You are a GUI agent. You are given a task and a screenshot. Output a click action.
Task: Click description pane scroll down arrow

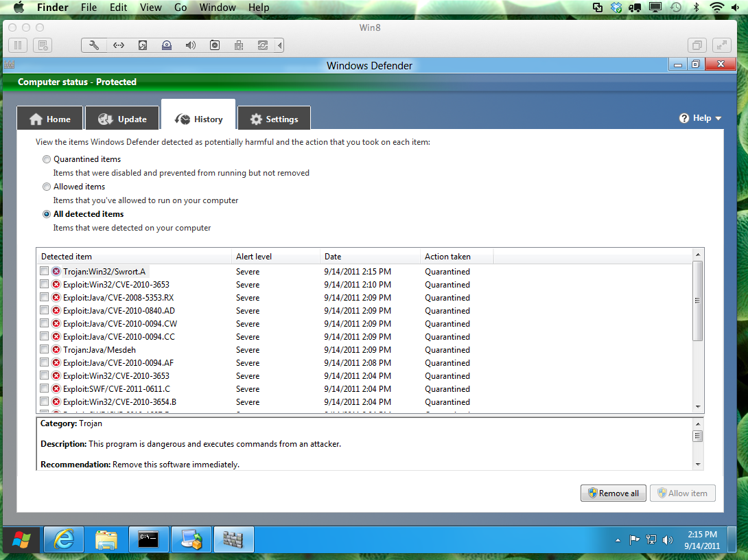(x=698, y=464)
